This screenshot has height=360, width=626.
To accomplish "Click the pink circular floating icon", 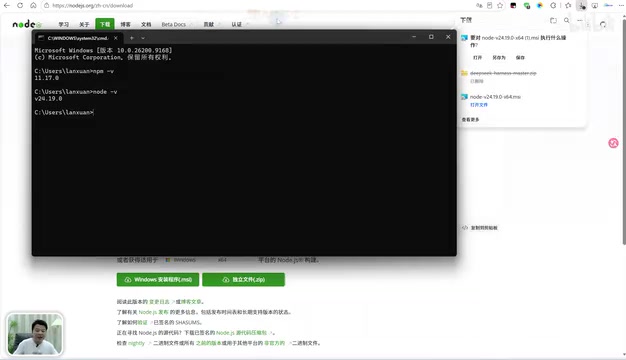I will click(613, 143).
